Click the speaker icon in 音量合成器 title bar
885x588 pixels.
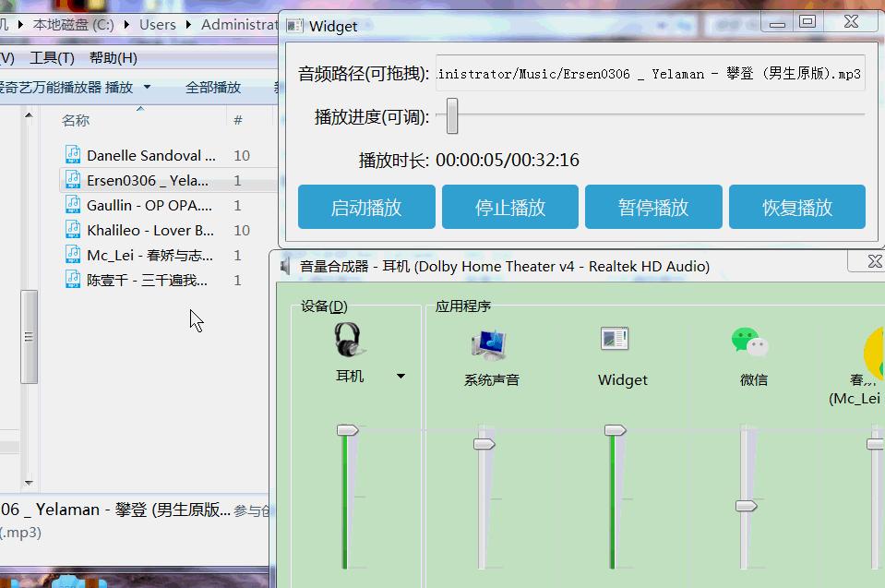(283, 265)
